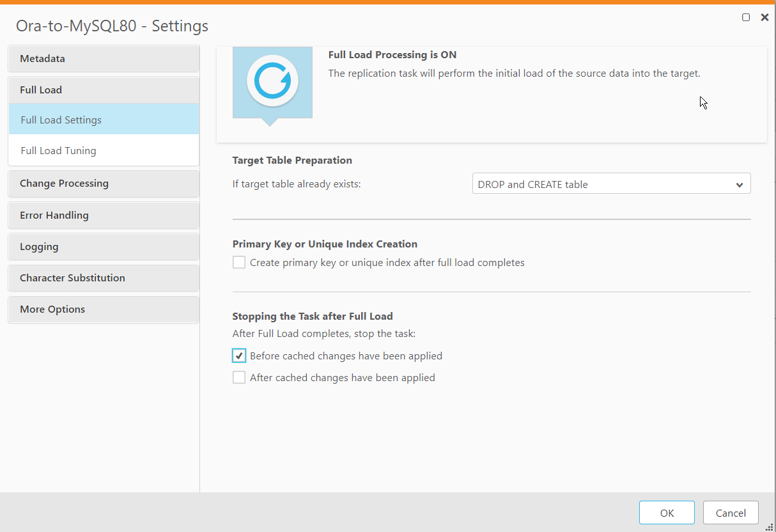Click the Full Load Processing refresh icon
Viewport: 776px width, 532px height.
(273, 81)
